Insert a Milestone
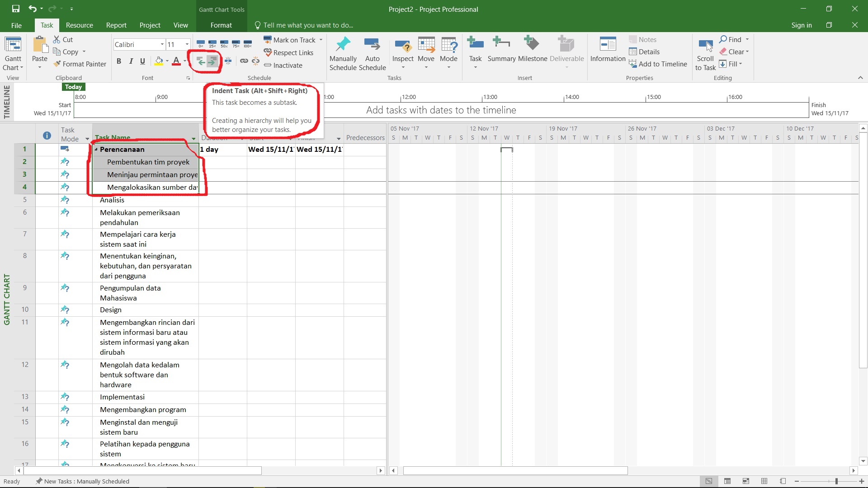 click(x=532, y=49)
